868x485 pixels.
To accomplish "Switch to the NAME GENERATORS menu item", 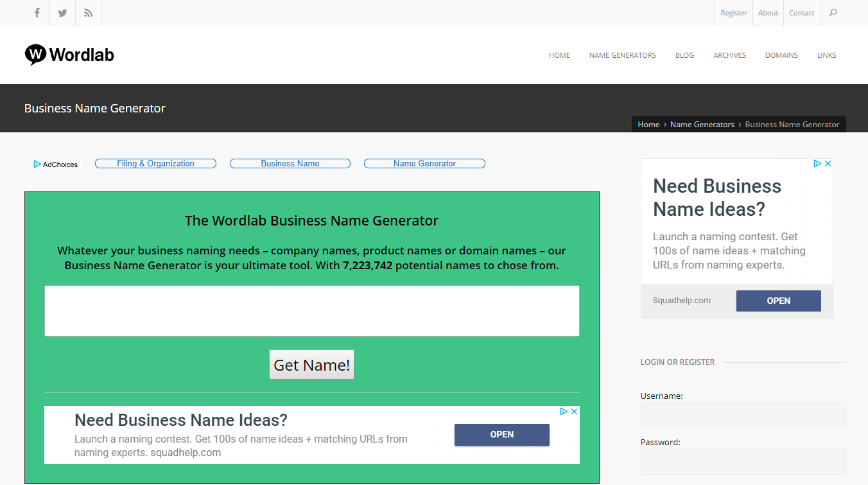I will 622,55.
